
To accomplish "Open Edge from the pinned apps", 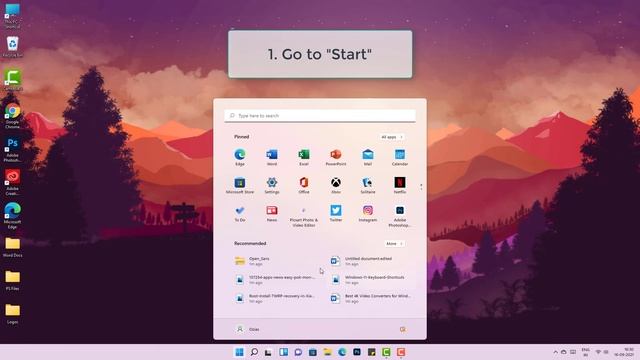I will click(x=240, y=157).
